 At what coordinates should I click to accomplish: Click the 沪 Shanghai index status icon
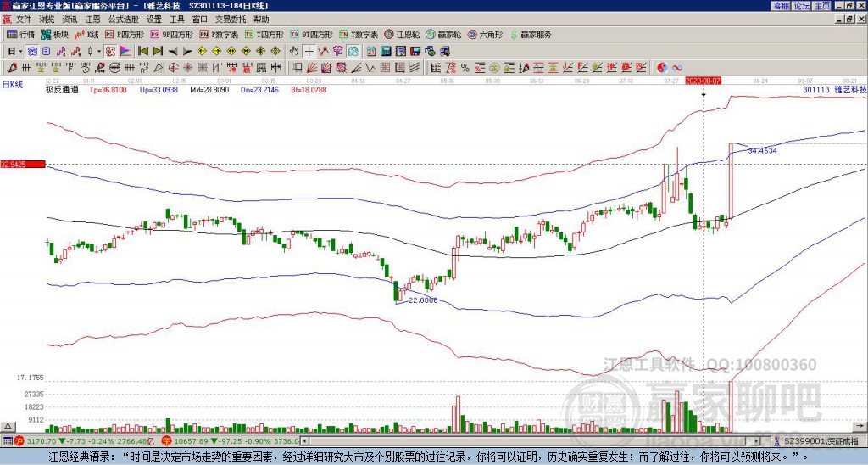tap(19, 441)
